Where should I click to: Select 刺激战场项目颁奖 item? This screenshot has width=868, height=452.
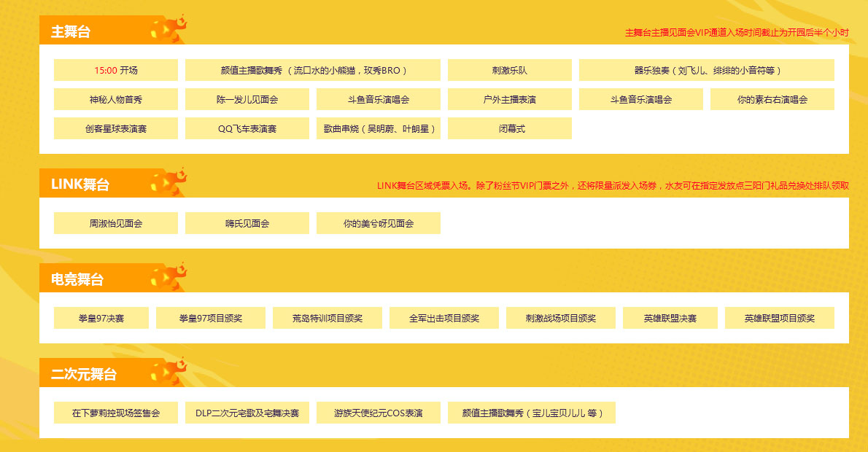coord(561,318)
